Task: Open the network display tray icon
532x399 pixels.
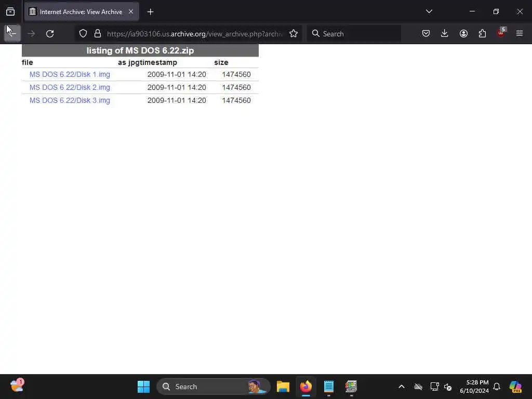Action: (x=434, y=387)
